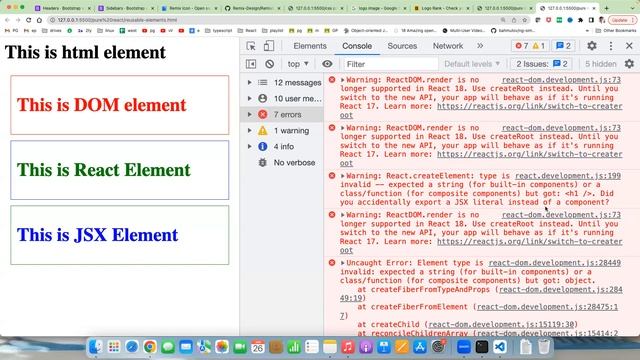The height and width of the screenshot is (360, 640).
Task: Open Visual Studio Code from the dock
Action: tap(500, 347)
